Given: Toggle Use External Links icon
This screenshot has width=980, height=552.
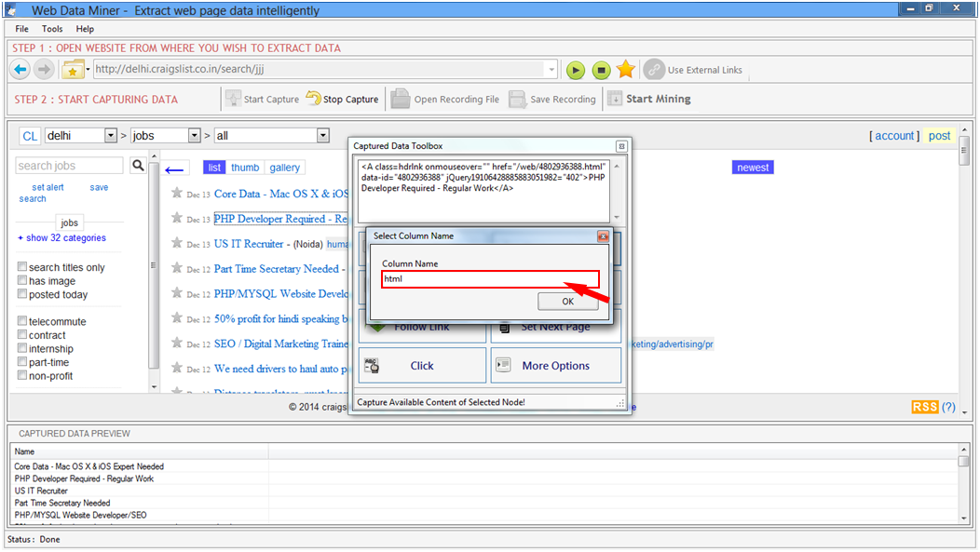Looking at the screenshot, I should click(x=654, y=69).
